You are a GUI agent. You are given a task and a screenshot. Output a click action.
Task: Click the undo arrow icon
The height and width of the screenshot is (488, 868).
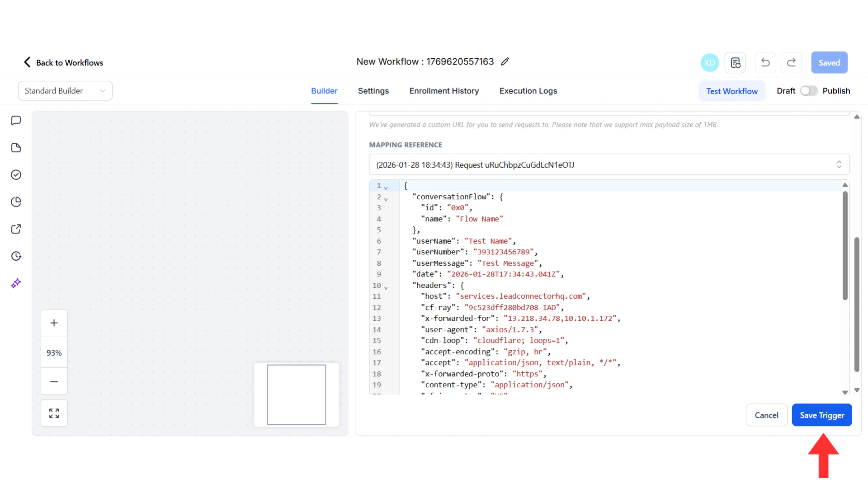click(x=765, y=63)
